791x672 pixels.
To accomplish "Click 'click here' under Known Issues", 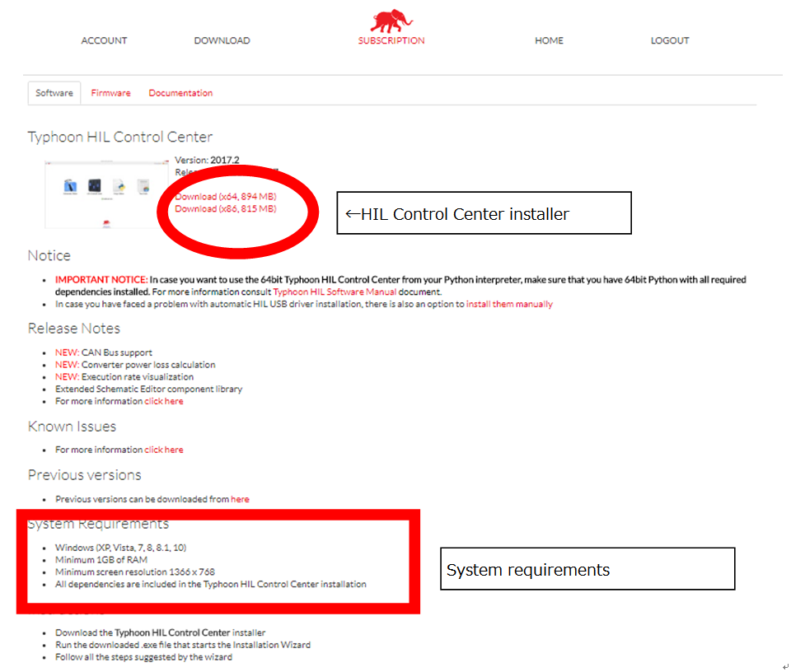I will tap(164, 450).
